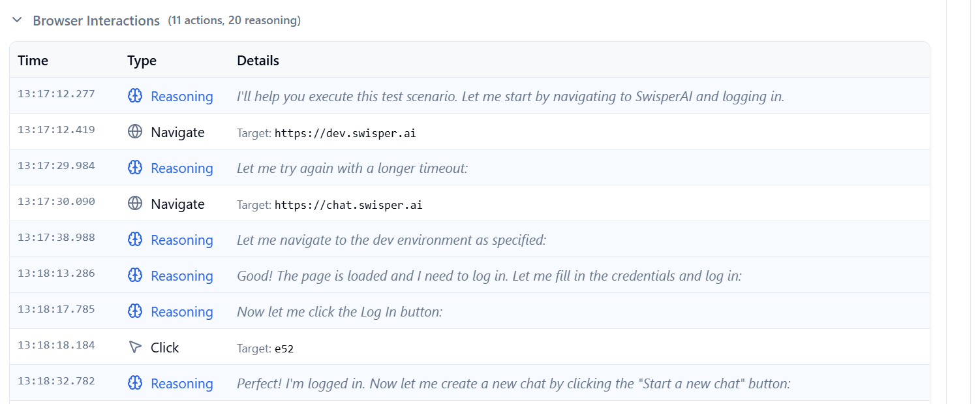Click the "11 actions, 20 reasoning" summary
980x404 pixels.
[234, 20]
